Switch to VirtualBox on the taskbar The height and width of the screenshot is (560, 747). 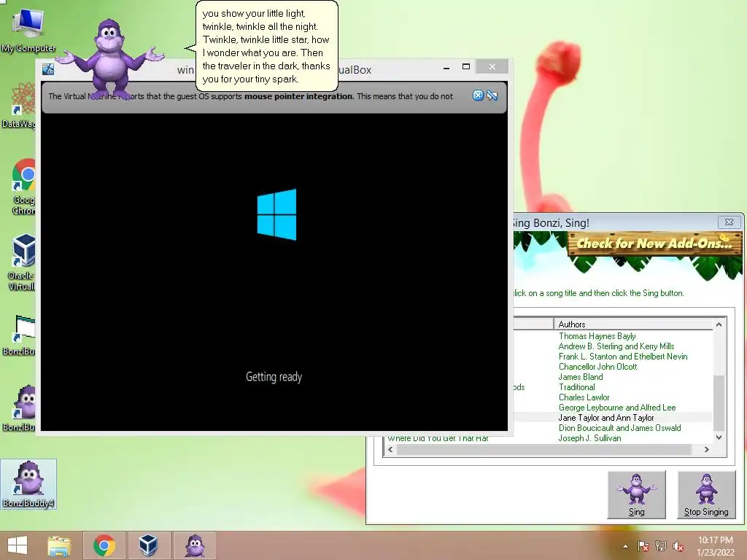pyautogui.click(x=148, y=545)
